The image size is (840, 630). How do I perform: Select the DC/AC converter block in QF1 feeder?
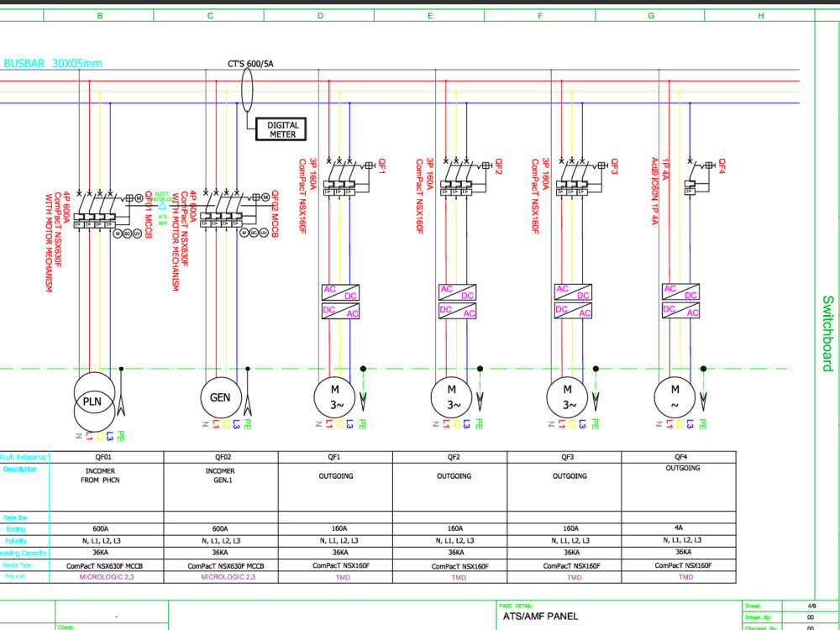(x=341, y=311)
